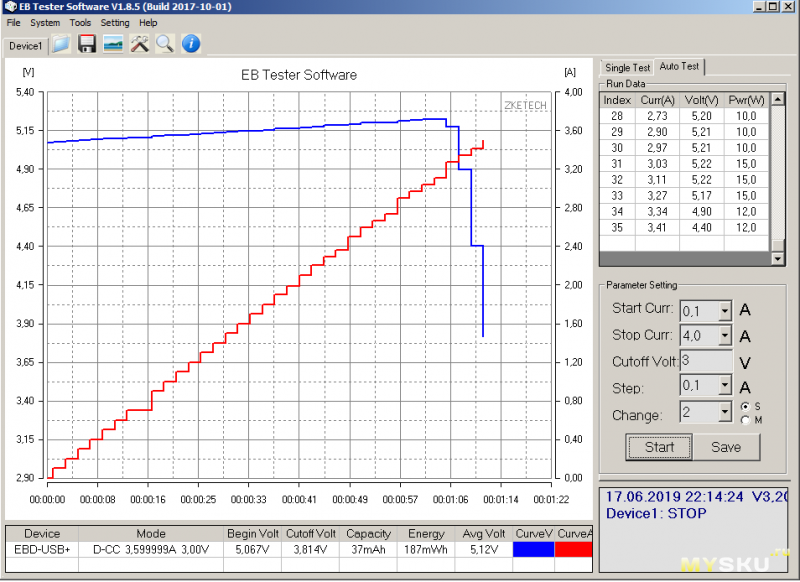Click the 4,90 volt cell in row 34

coord(702,212)
